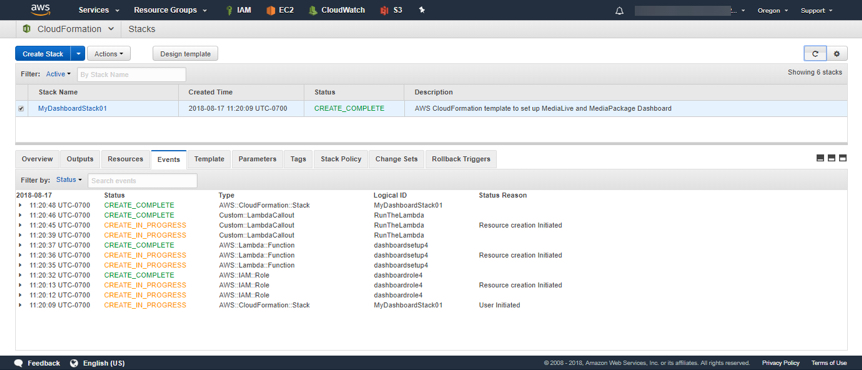This screenshot has height=370, width=862.
Task: Click the Stack Name column header
Action: [103, 92]
